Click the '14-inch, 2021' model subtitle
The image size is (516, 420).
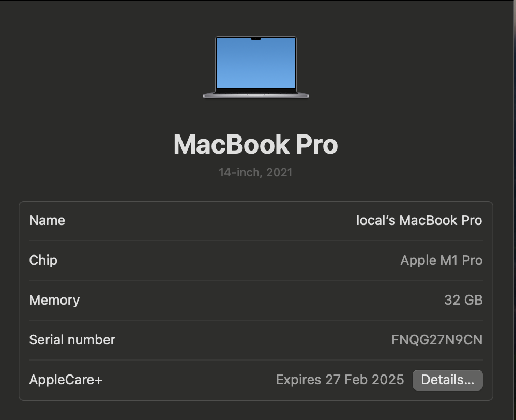(255, 172)
